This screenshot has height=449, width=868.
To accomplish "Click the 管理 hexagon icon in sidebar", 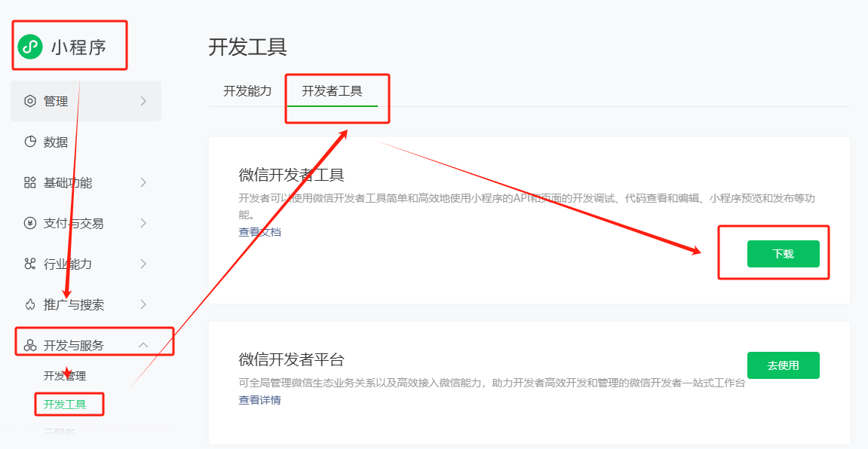I will 30,102.
